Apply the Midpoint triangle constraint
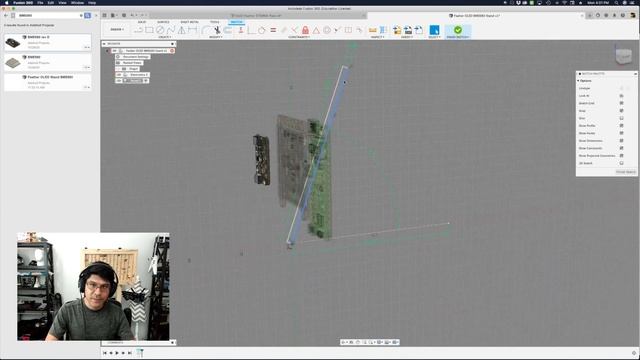This screenshot has height=360, width=640. (x=316, y=30)
